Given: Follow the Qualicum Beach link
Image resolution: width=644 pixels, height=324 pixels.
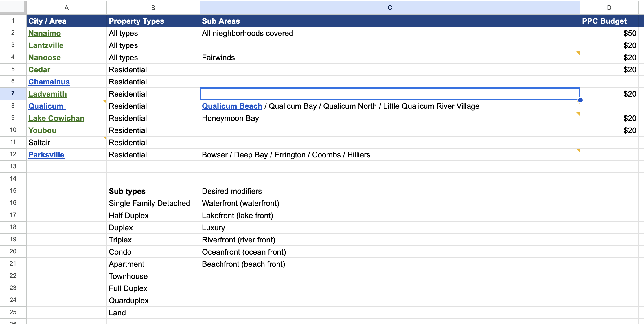Looking at the screenshot, I should [x=232, y=106].
